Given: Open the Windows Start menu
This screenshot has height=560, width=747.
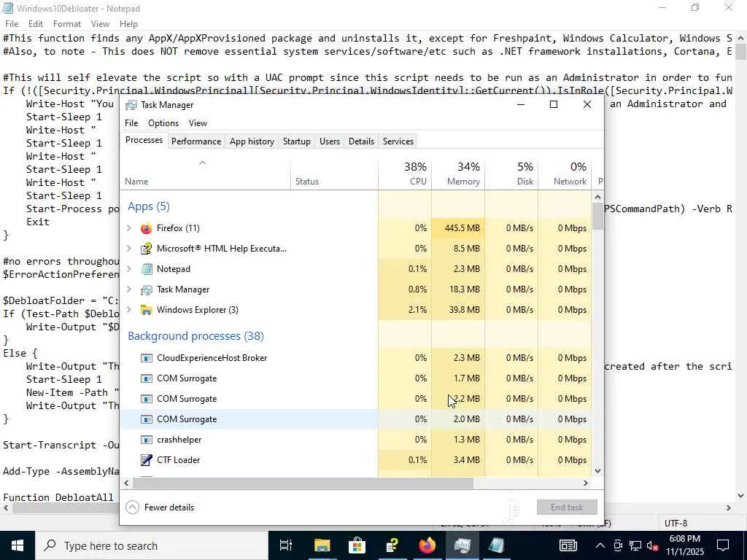Looking at the screenshot, I should point(18,545).
